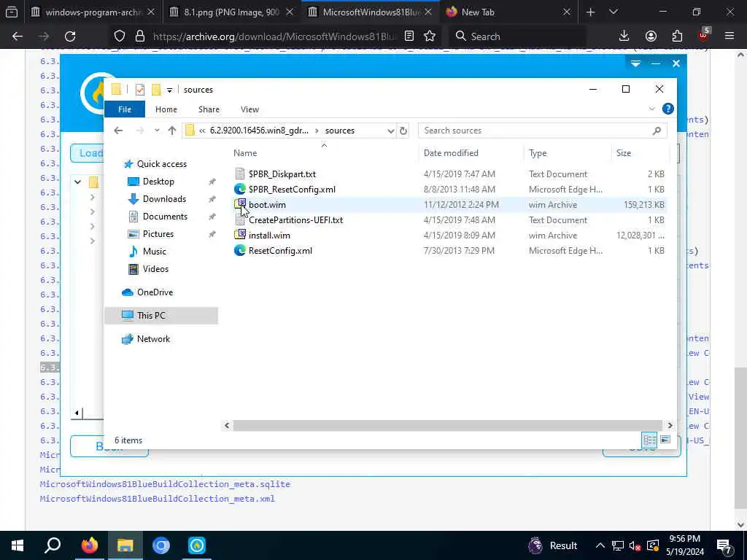Open Firefox downloads panel

624,36
